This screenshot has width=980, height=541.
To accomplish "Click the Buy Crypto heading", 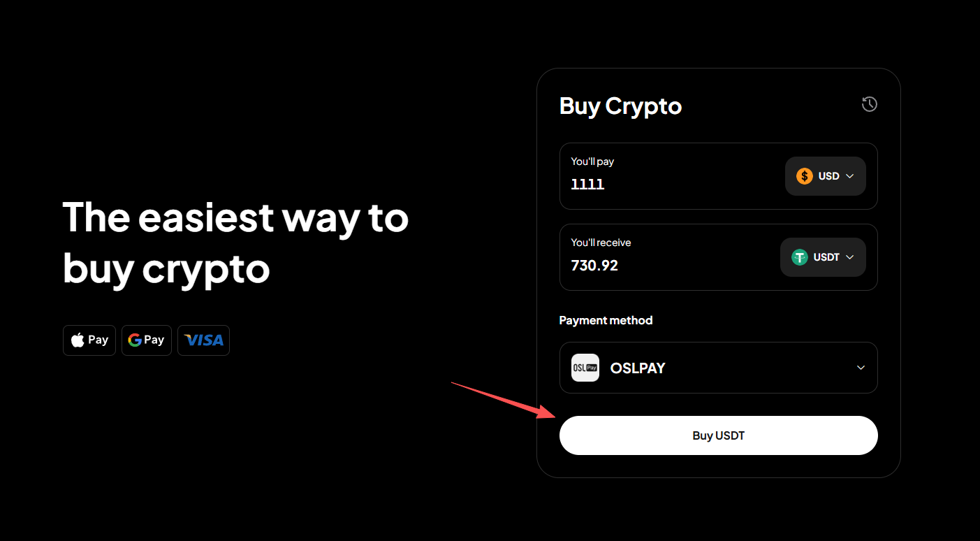I will (x=620, y=106).
